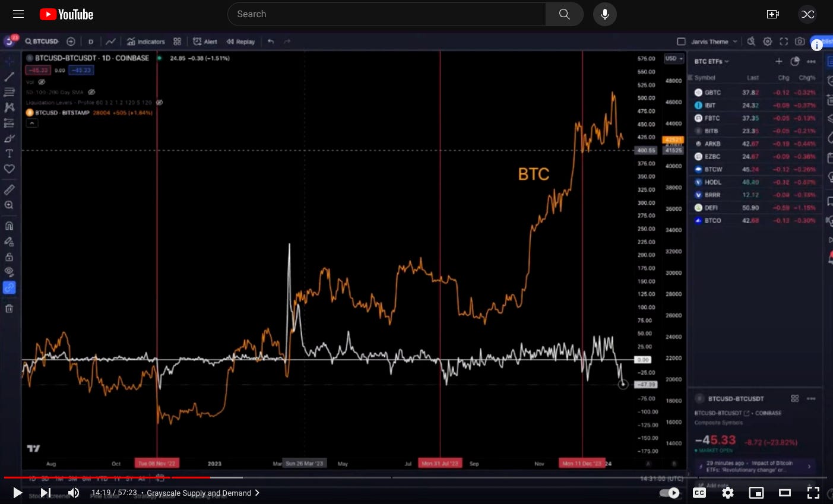Open the Impact of Bitcoin ETFs news item
The height and width of the screenshot is (504, 833).
click(x=755, y=466)
